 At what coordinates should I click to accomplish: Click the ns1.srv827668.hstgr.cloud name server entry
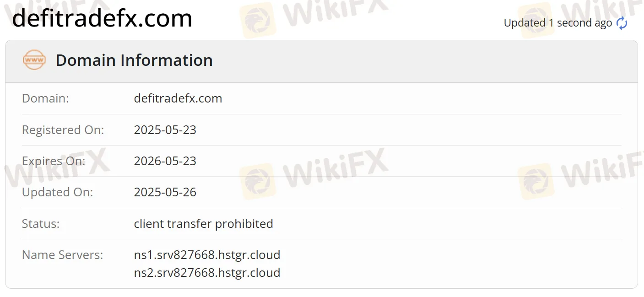click(x=207, y=254)
